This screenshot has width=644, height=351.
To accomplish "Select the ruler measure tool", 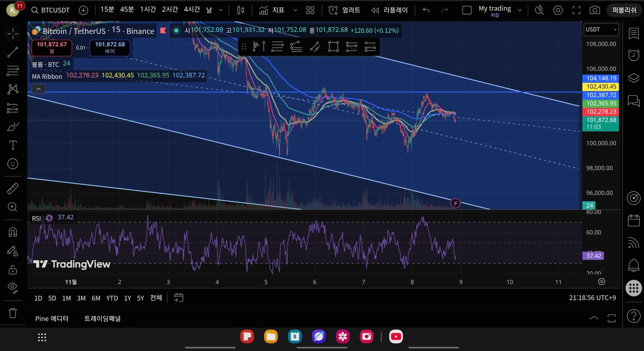I will point(13,189).
